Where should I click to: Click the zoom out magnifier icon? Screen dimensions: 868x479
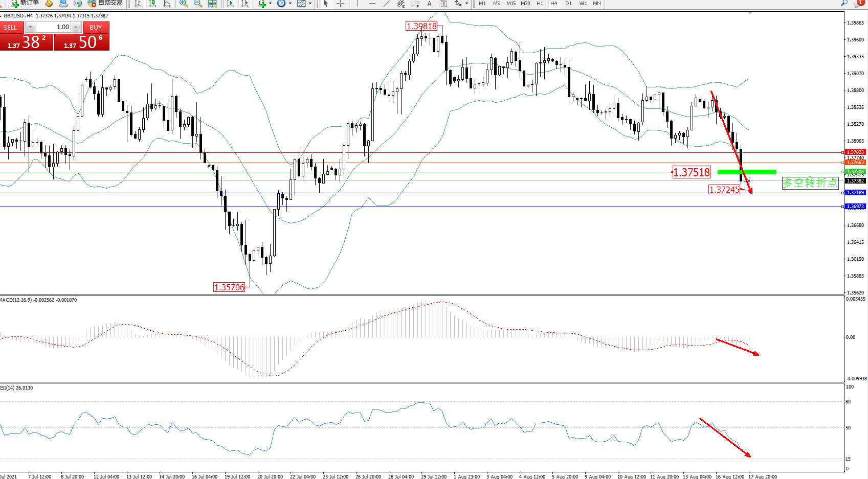198,4
